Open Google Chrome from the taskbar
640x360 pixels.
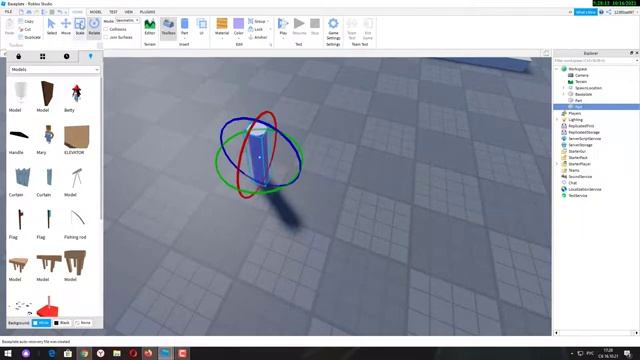click(x=84, y=353)
